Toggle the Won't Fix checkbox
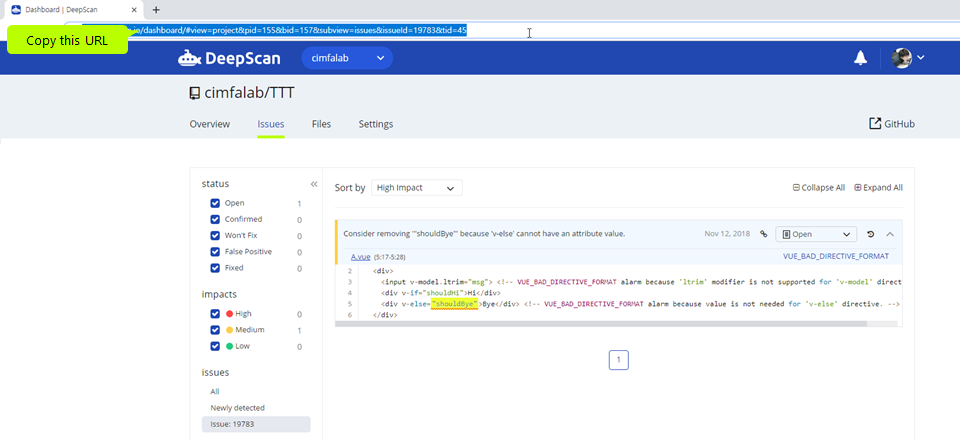The image size is (960, 440). pyautogui.click(x=215, y=236)
